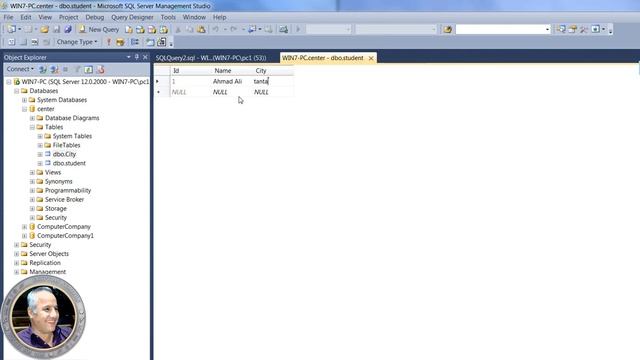Switch to the SQLQuery2.sql tab
Screen dimensions: 640x360
coord(211,58)
